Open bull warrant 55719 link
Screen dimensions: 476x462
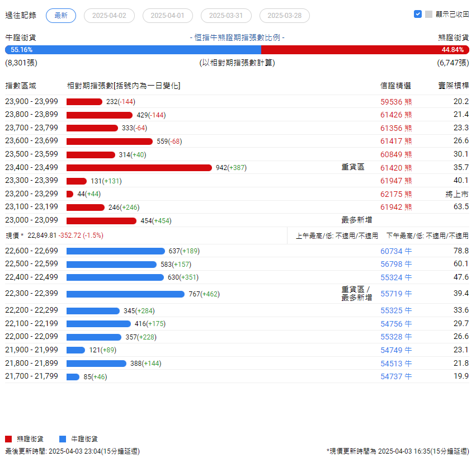392,294
